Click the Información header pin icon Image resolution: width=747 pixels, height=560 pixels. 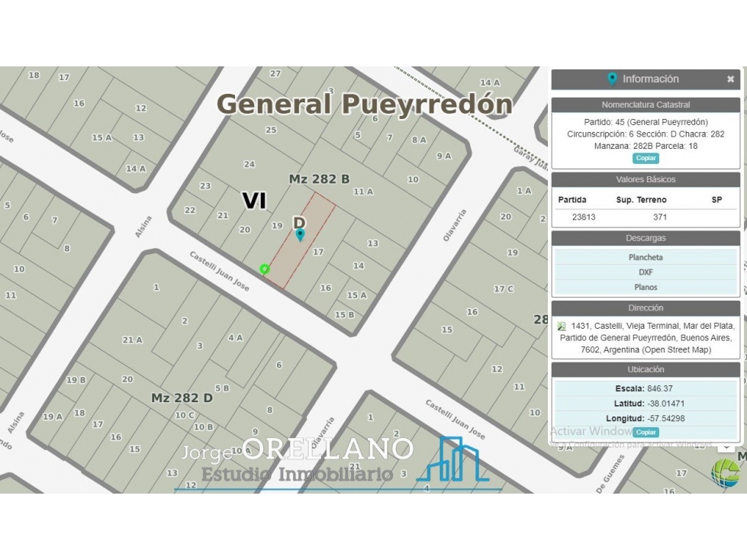[612, 79]
